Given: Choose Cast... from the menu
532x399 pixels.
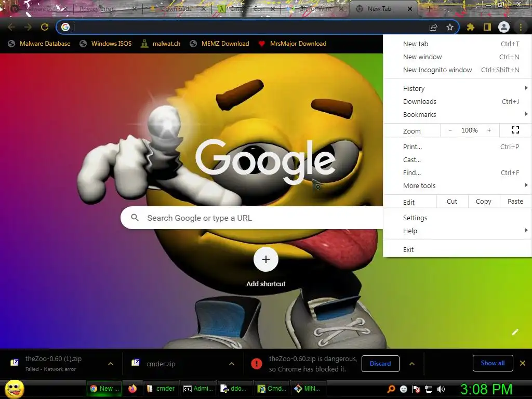Looking at the screenshot, I should 458,159.
